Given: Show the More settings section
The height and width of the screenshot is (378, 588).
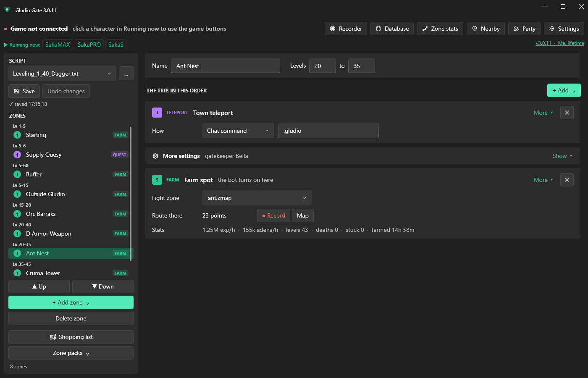Looking at the screenshot, I should click(x=562, y=156).
